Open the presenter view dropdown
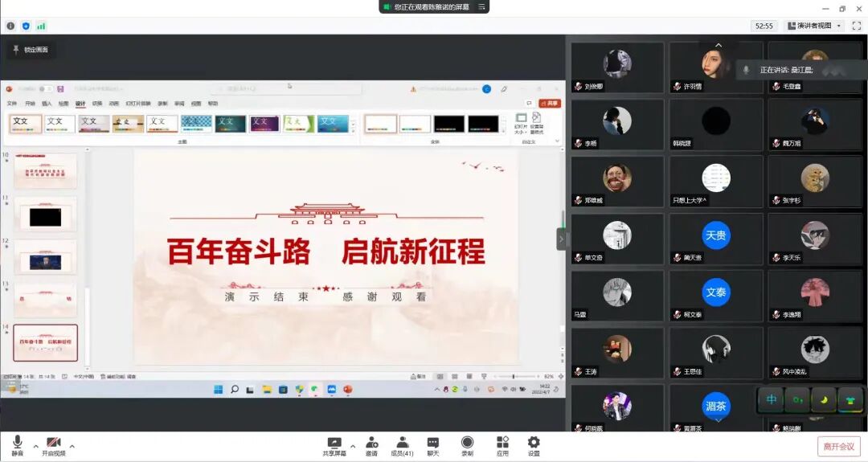868x462 pixels. 815,26
